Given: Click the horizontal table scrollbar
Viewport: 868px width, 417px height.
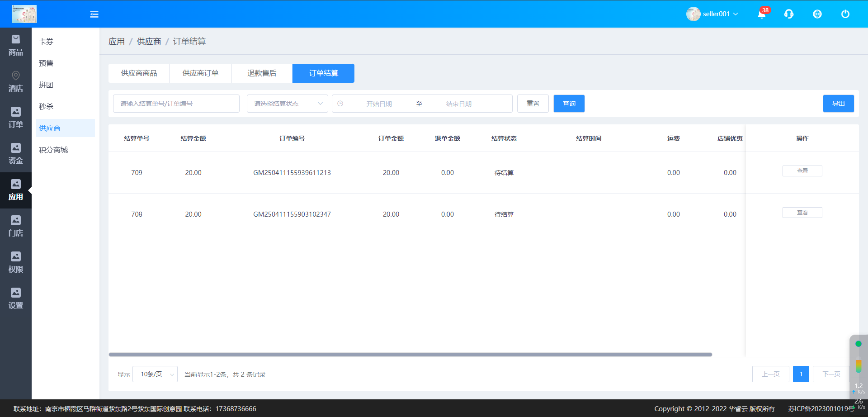Looking at the screenshot, I should coord(410,355).
